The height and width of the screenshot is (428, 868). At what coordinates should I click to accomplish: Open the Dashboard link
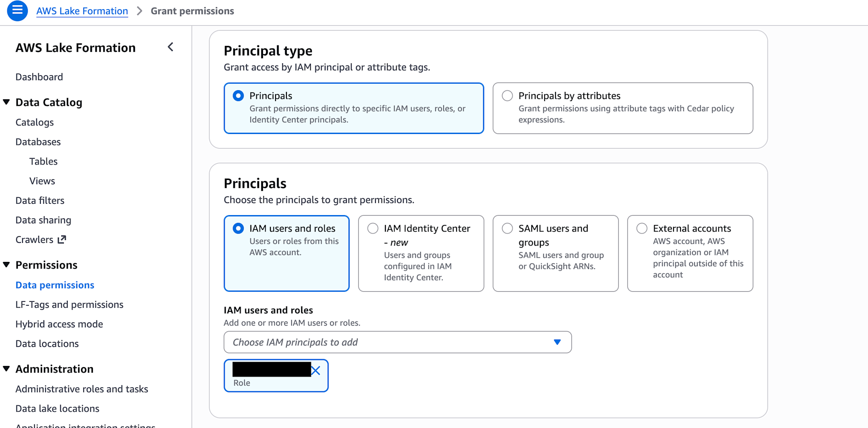39,77
